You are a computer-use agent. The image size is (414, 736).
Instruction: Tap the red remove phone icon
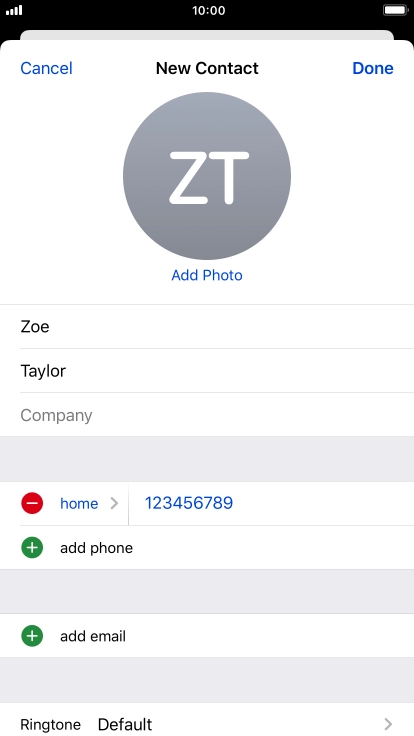tap(32, 503)
